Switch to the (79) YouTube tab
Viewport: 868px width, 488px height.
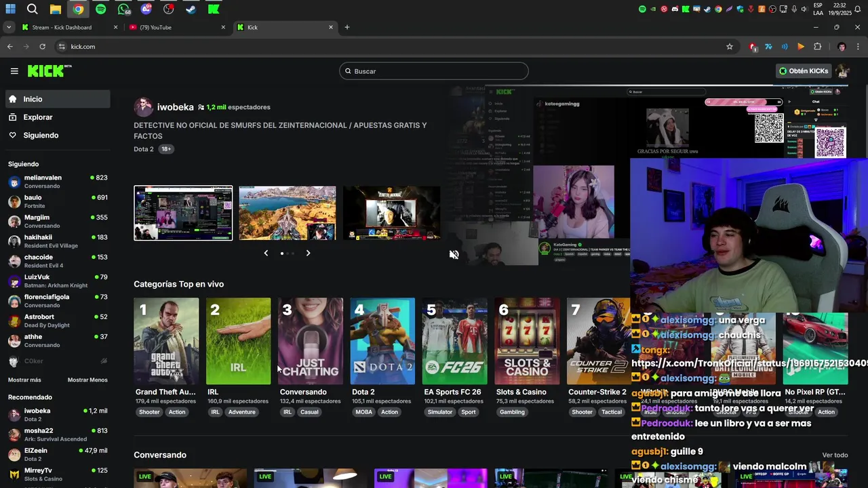[x=178, y=27]
